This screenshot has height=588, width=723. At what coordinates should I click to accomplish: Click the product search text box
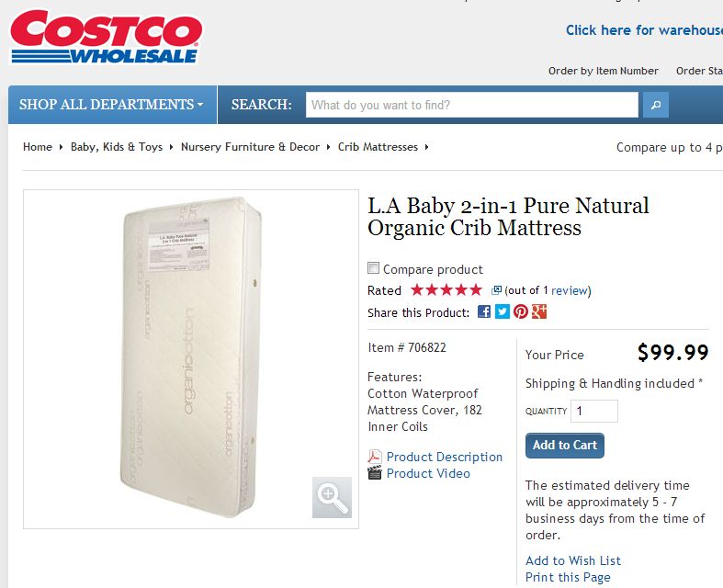pos(471,105)
